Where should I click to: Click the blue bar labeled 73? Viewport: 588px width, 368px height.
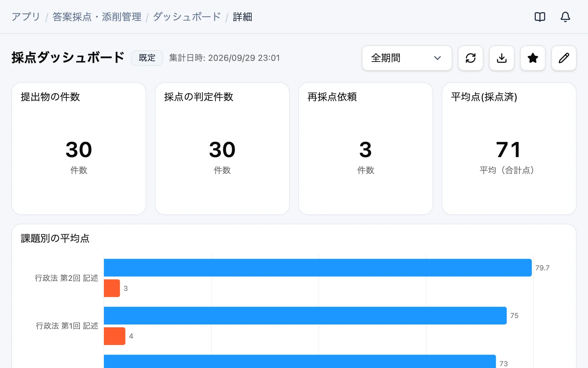(x=300, y=361)
